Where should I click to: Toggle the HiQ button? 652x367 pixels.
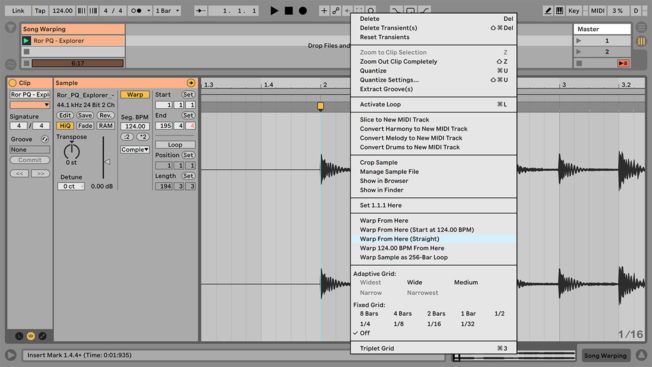pos(65,126)
